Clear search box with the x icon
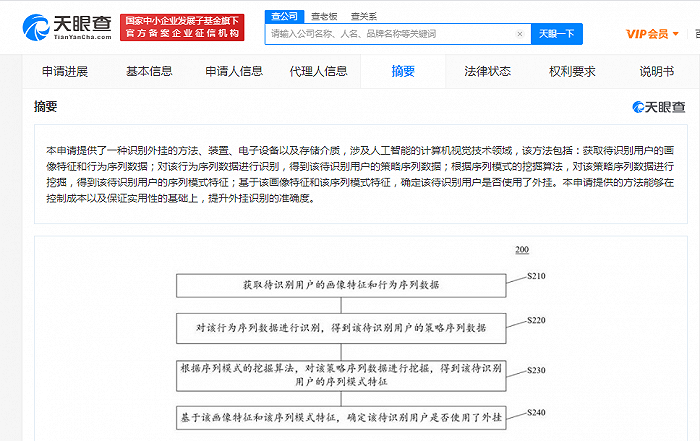This screenshot has width=700, height=441. [520, 34]
